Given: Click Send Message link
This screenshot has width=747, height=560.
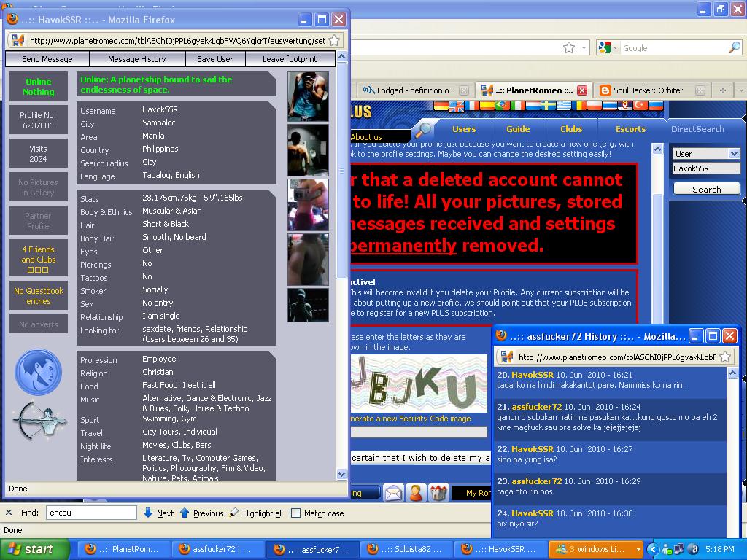Looking at the screenshot, I should 47,59.
